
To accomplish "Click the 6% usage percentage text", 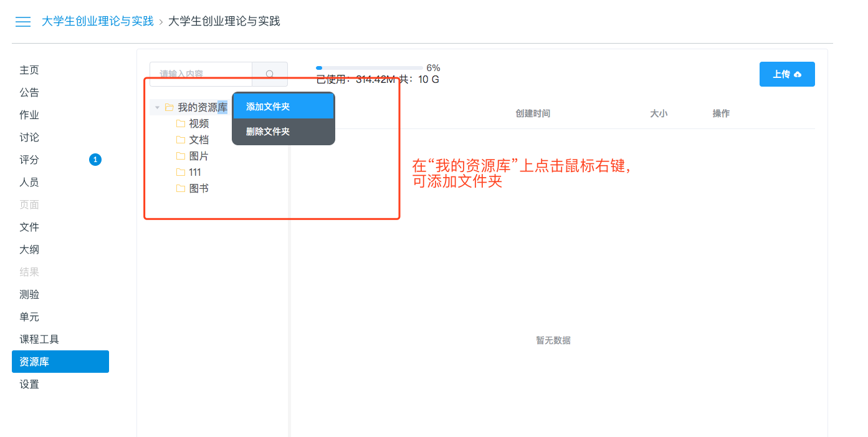I will click(x=433, y=67).
